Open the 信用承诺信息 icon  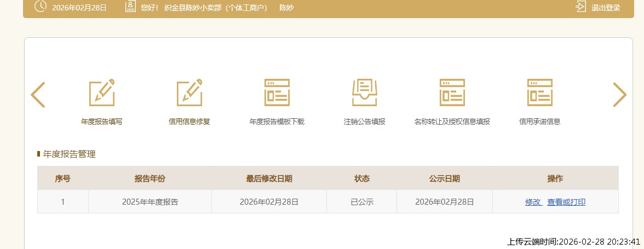540,92
